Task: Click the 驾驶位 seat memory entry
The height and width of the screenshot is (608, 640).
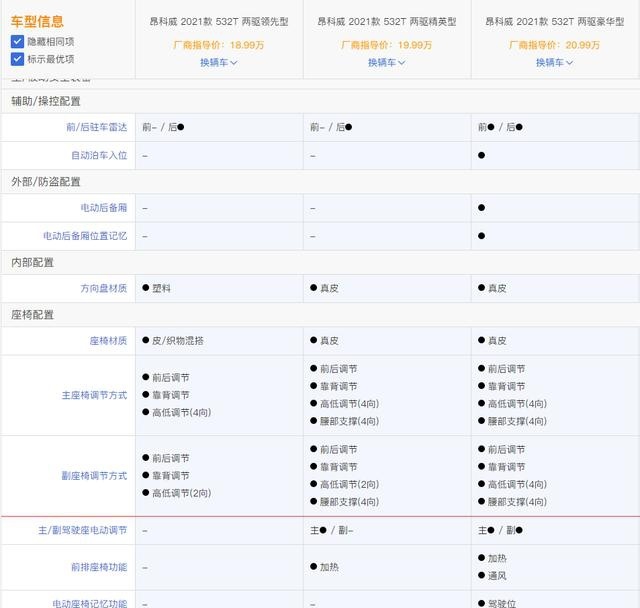Action: 497,603
